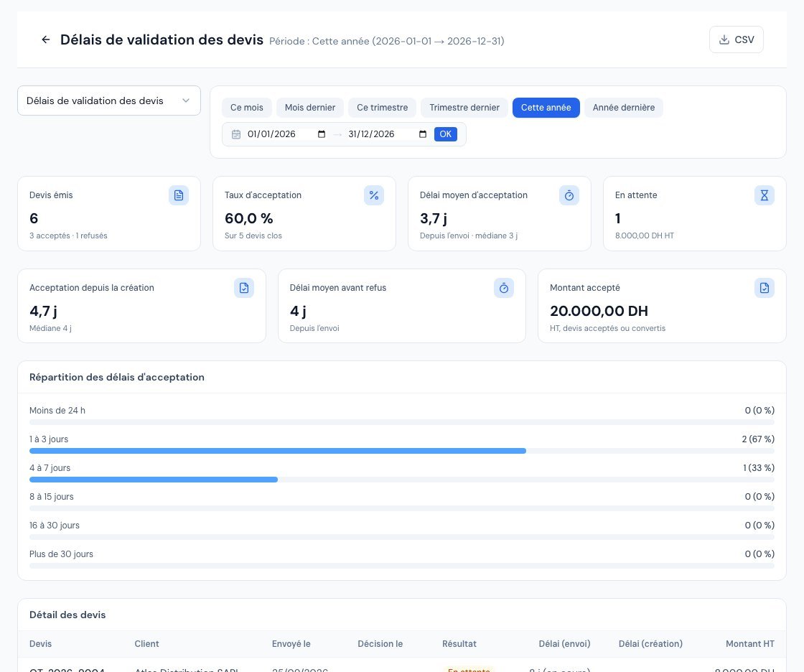The image size is (804, 672).
Task: Click the 60,0 % acceptance rate value
Action: [x=248, y=218]
